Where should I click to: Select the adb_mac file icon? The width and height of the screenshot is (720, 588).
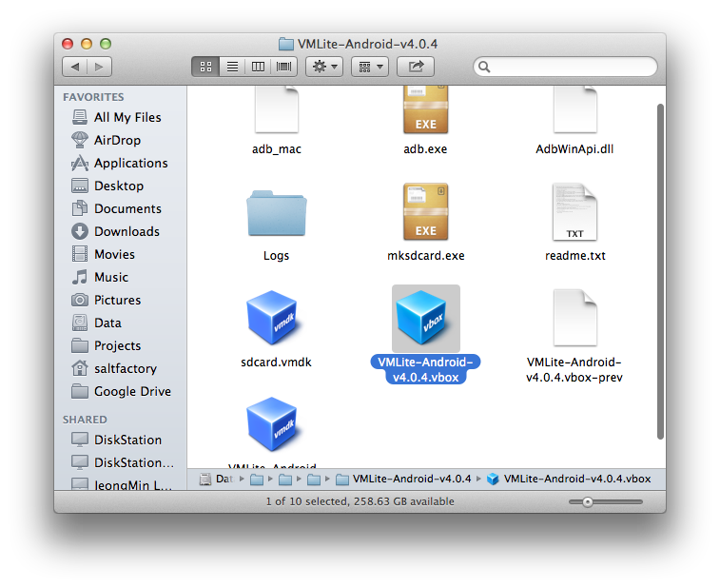pyautogui.click(x=277, y=109)
